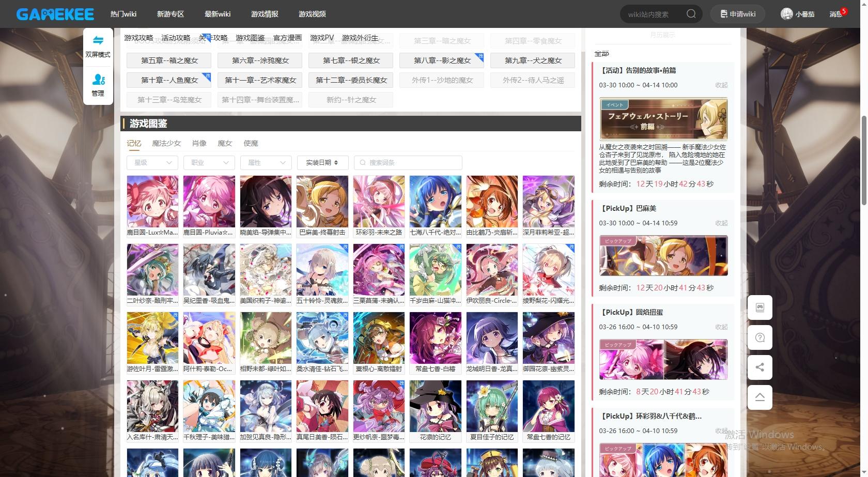
Task: Click the 申请wiki button
Action: [738, 14]
